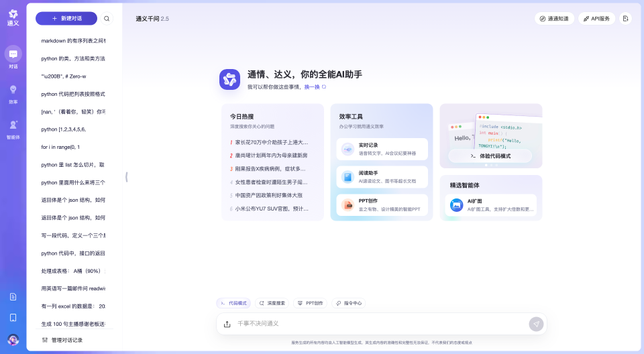Open conversation 'python 里面用什么来将三个'
This screenshot has height=354, width=644.
click(73, 182)
